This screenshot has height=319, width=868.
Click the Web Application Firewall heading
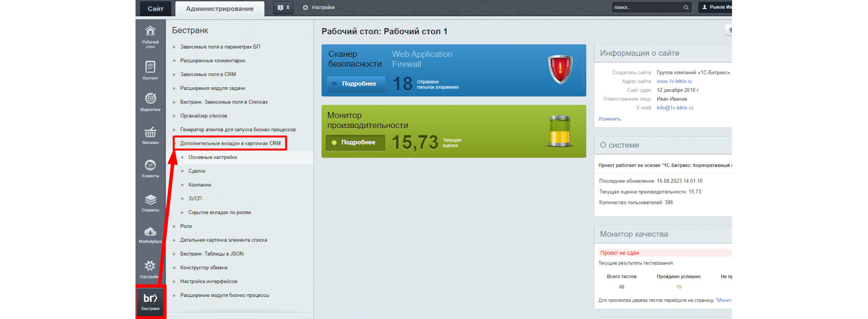point(422,59)
